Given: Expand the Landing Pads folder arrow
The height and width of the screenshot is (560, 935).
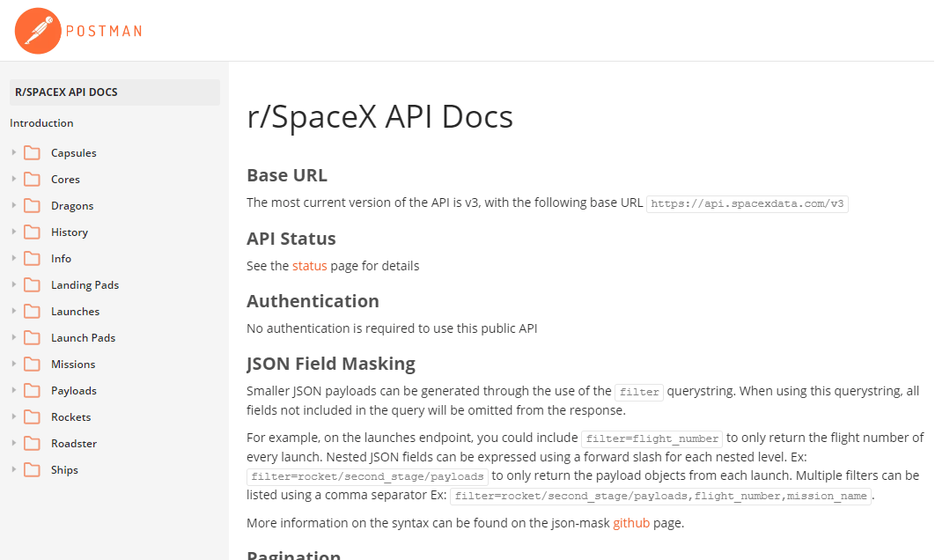Looking at the screenshot, I should pos(14,285).
